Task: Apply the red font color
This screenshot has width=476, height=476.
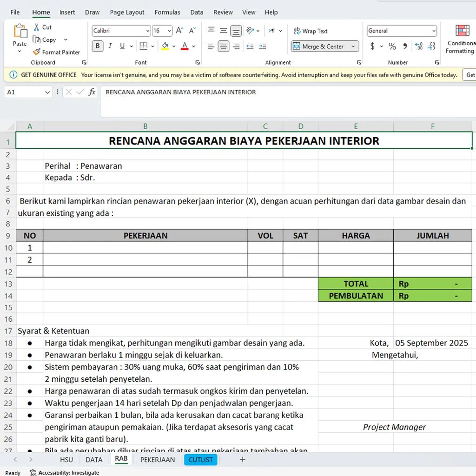Action: pos(185,46)
